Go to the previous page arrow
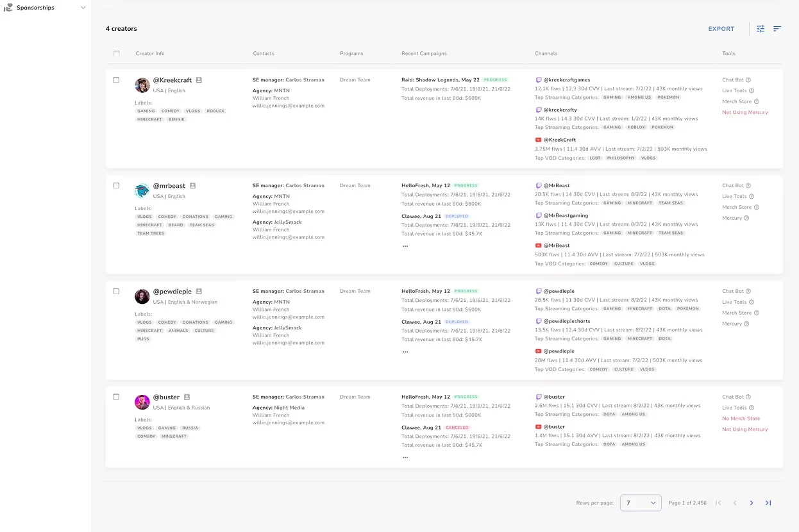 (735, 503)
